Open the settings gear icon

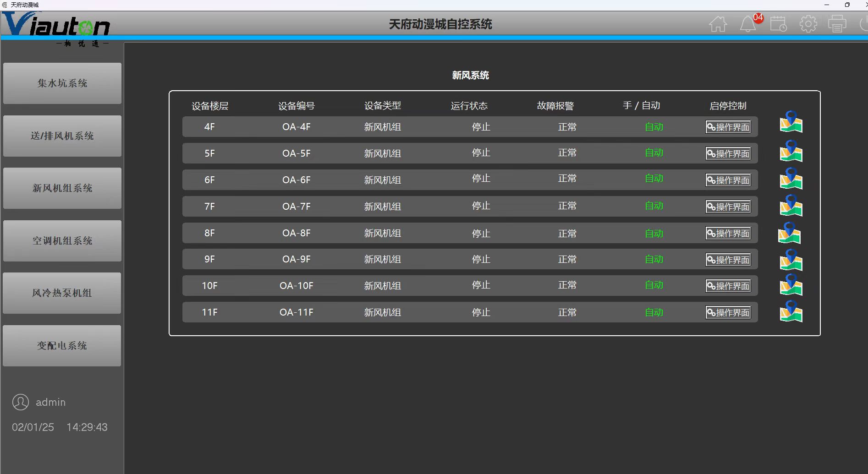pyautogui.click(x=808, y=24)
